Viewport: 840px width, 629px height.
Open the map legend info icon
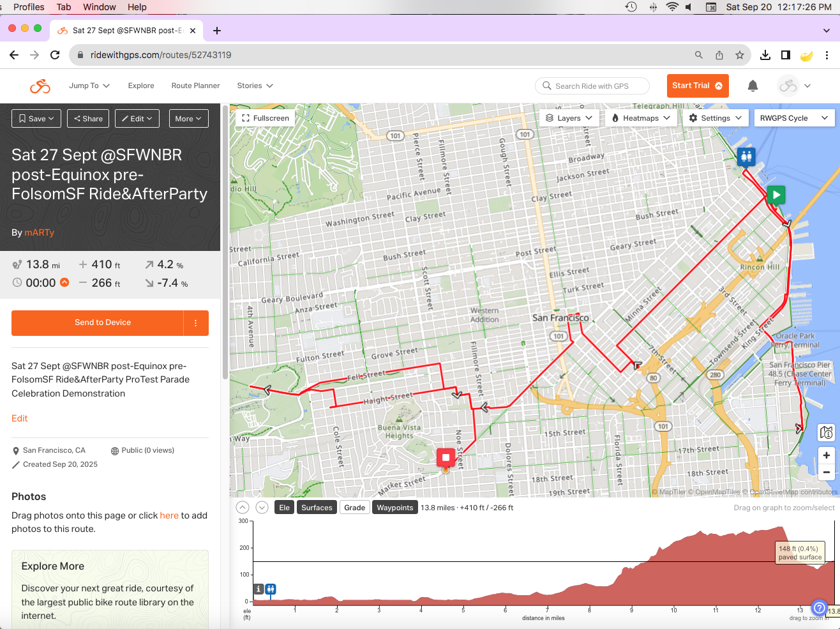tap(826, 433)
